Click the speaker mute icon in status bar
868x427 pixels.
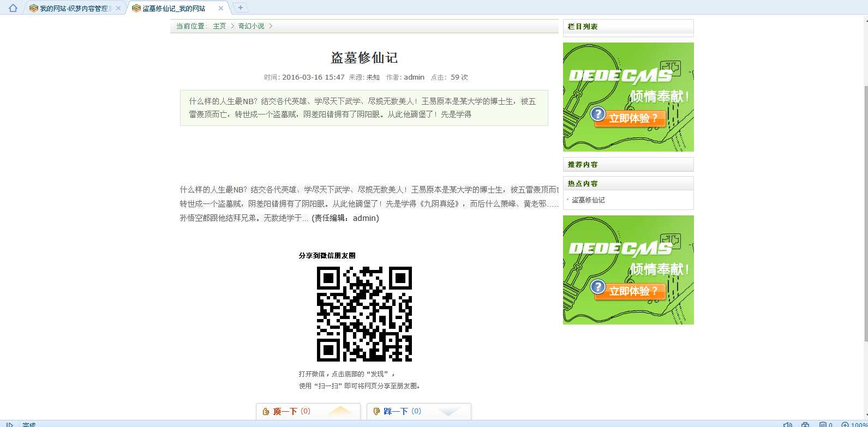[787, 424]
